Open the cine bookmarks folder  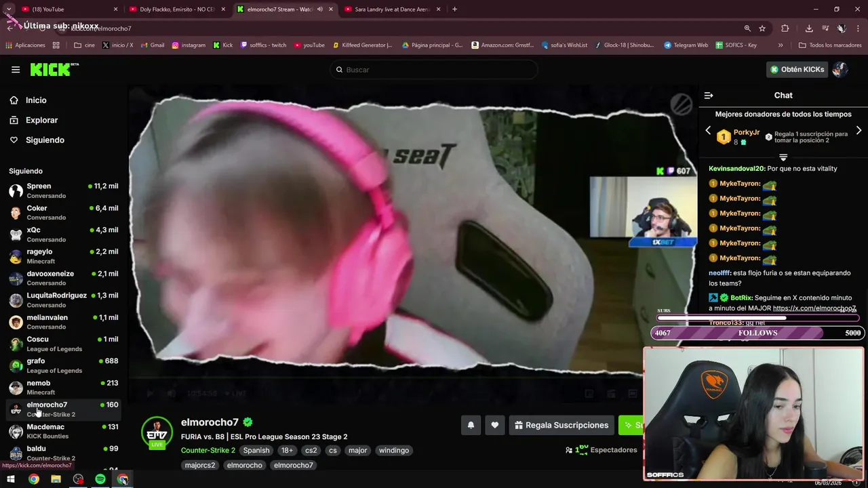(x=84, y=45)
